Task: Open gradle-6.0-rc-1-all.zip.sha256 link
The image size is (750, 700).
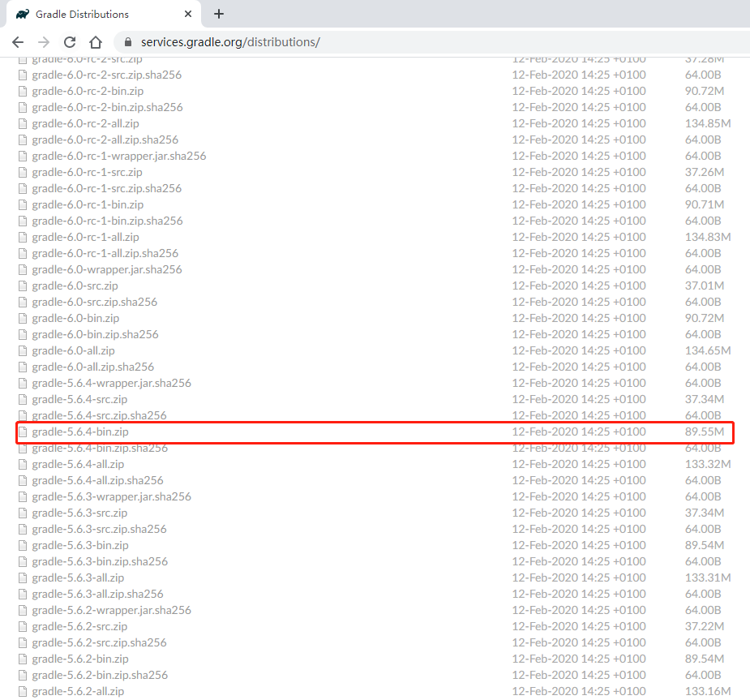Action: tap(105, 254)
